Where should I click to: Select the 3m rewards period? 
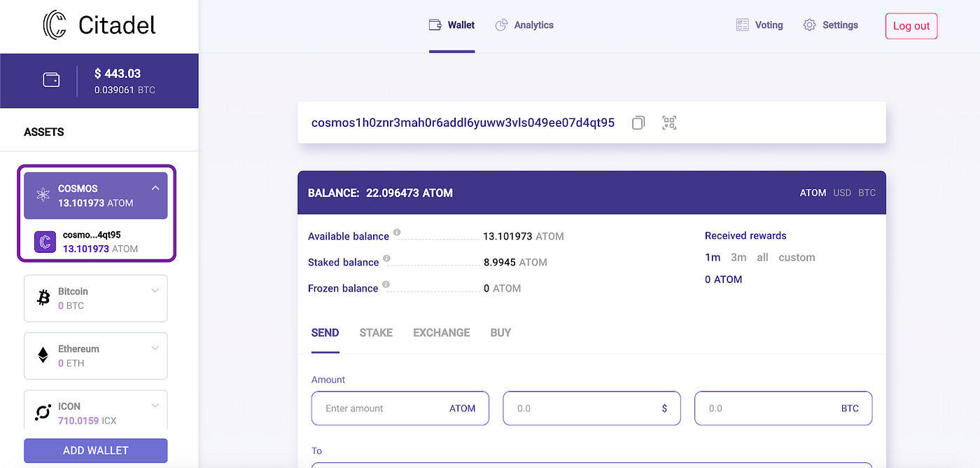(x=738, y=257)
